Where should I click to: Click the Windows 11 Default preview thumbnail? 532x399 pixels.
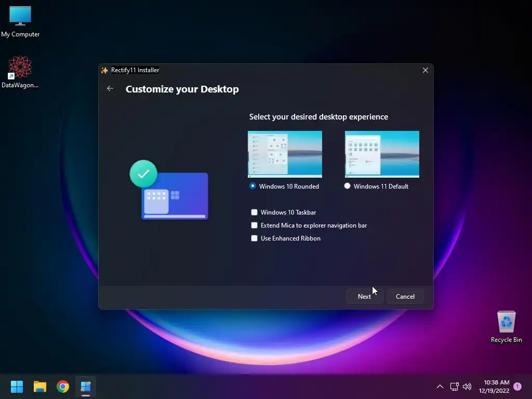coord(382,154)
